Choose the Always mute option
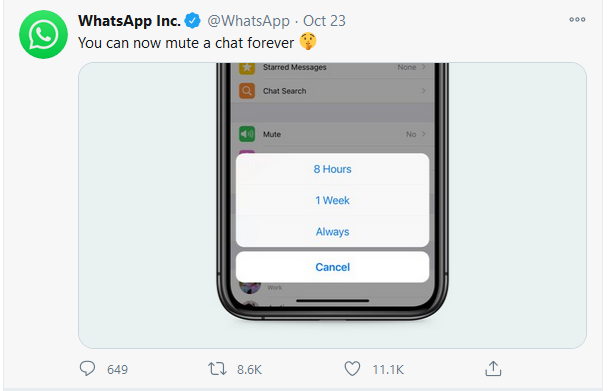The image size is (608, 391). [332, 232]
